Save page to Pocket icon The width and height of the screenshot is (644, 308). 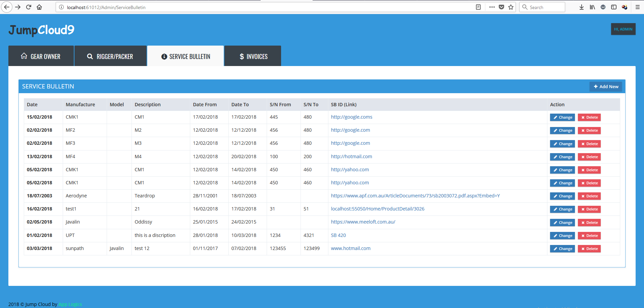[x=501, y=7]
